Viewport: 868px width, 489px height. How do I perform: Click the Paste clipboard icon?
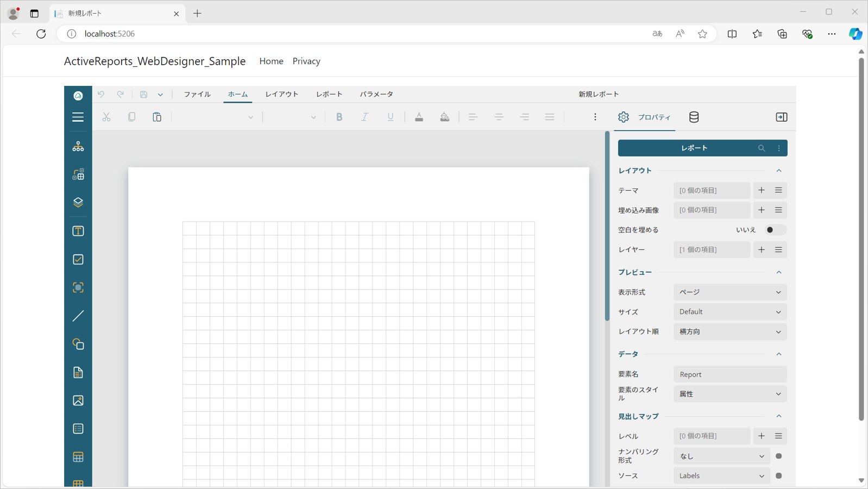tap(157, 117)
